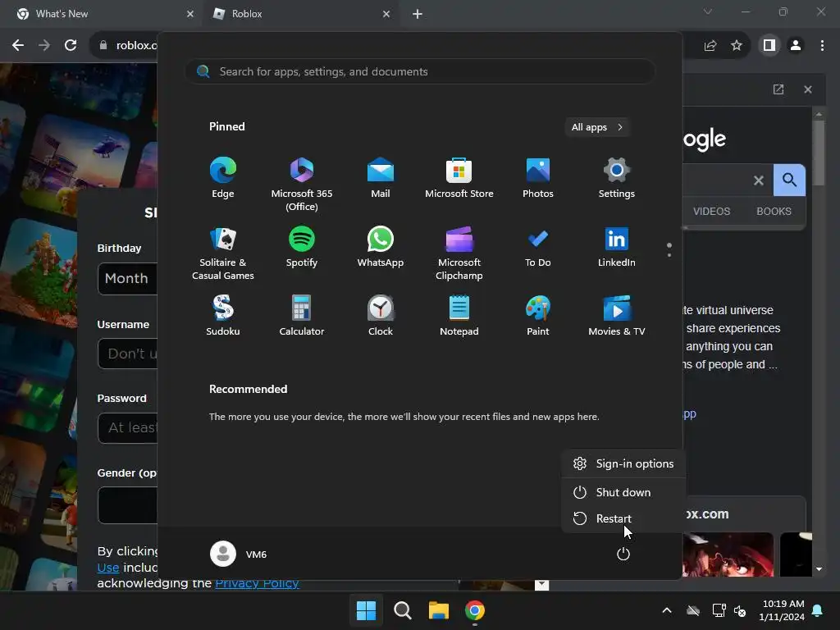
Task: Switch to BOOKS results tab
Action: 774,211
